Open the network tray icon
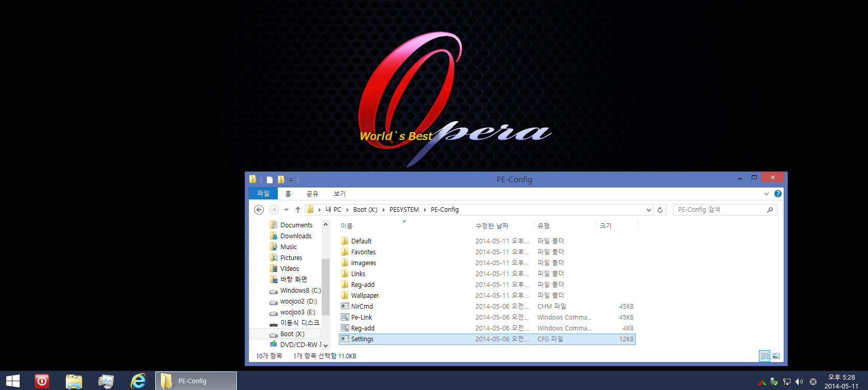Image resolution: width=868 pixels, height=390 pixels. (x=787, y=382)
